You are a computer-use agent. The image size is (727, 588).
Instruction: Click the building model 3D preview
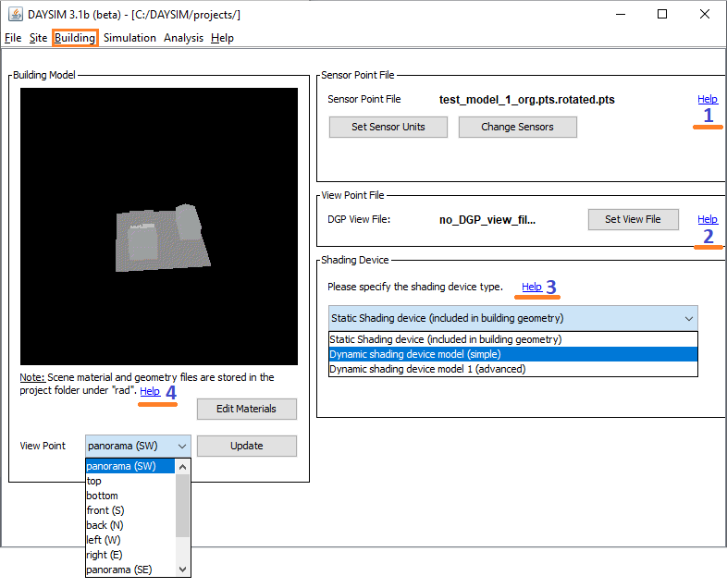coord(159,227)
